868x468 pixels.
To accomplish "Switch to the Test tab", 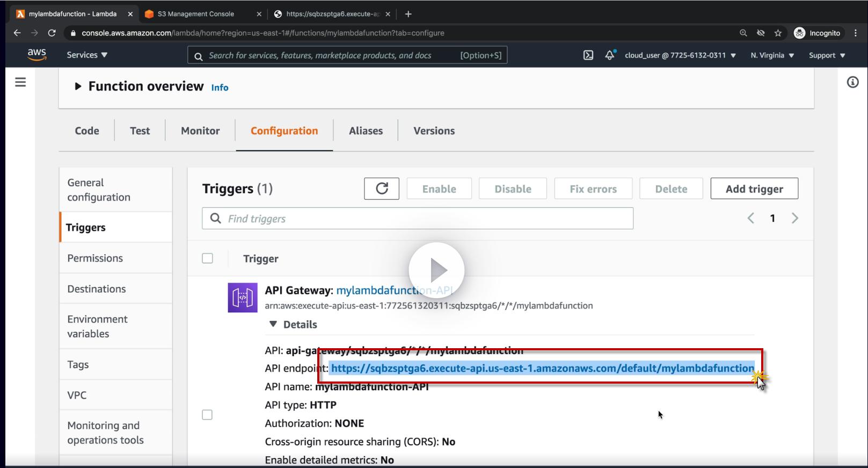I will tap(140, 131).
